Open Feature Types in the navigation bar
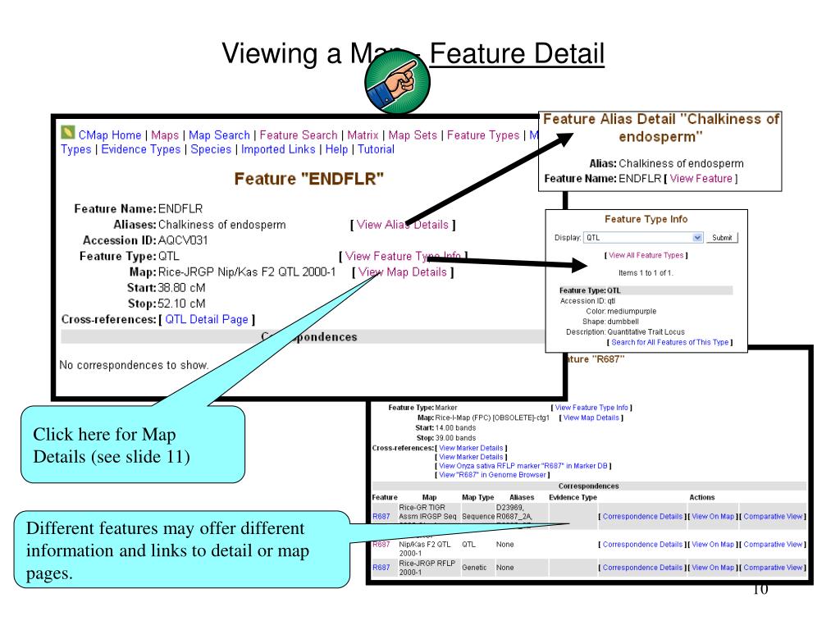 coord(483,135)
